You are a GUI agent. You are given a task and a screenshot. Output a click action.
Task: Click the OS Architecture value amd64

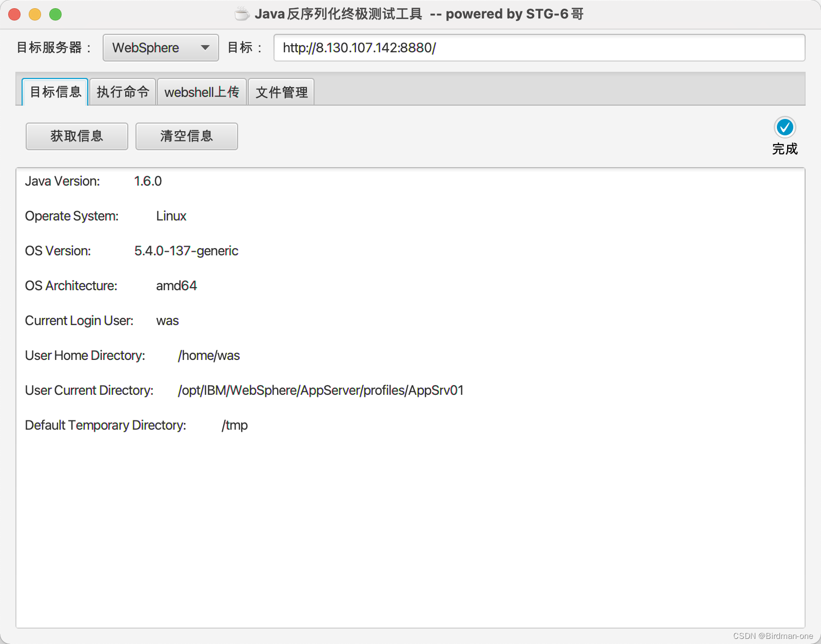(x=177, y=286)
